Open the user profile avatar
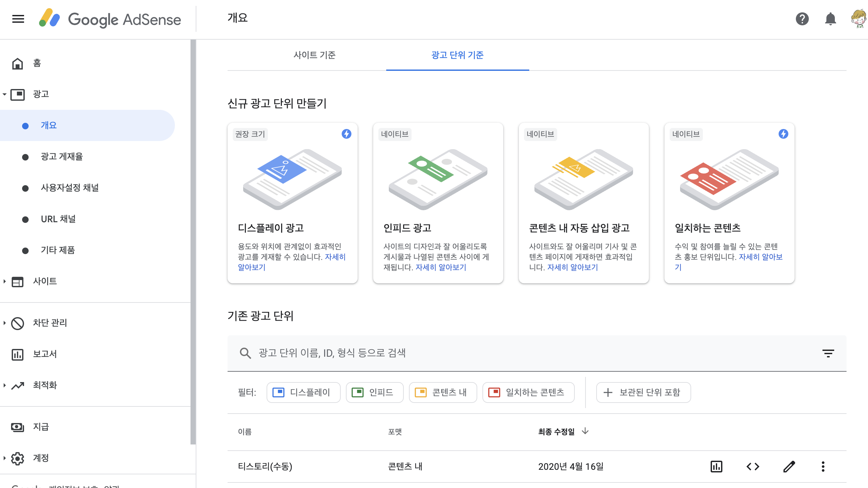The height and width of the screenshot is (488, 868). (858, 19)
